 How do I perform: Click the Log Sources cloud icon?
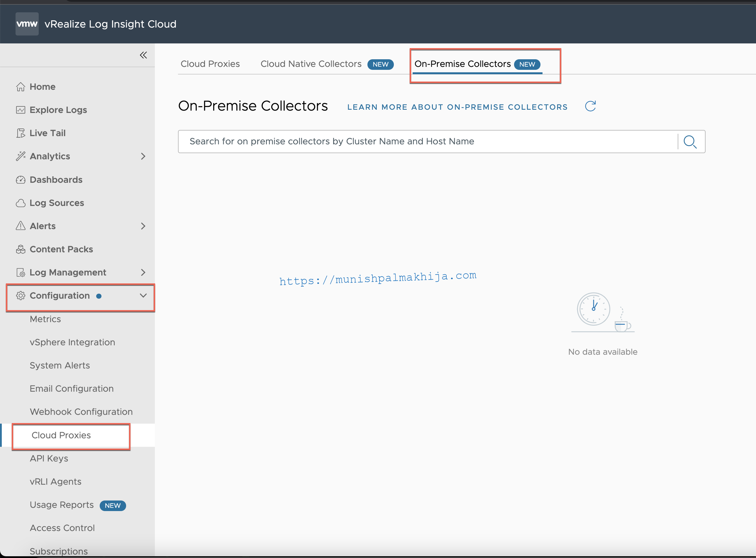21,203
